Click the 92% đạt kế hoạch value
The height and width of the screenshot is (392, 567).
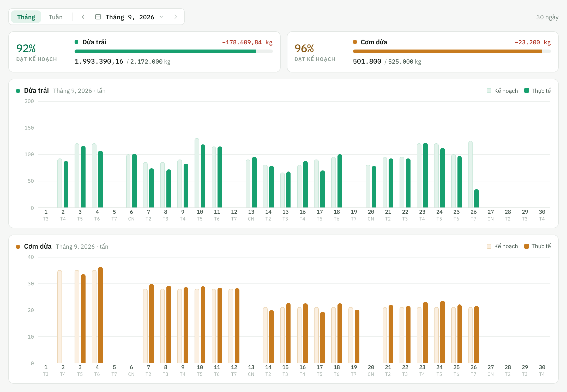tap(26, 48)
